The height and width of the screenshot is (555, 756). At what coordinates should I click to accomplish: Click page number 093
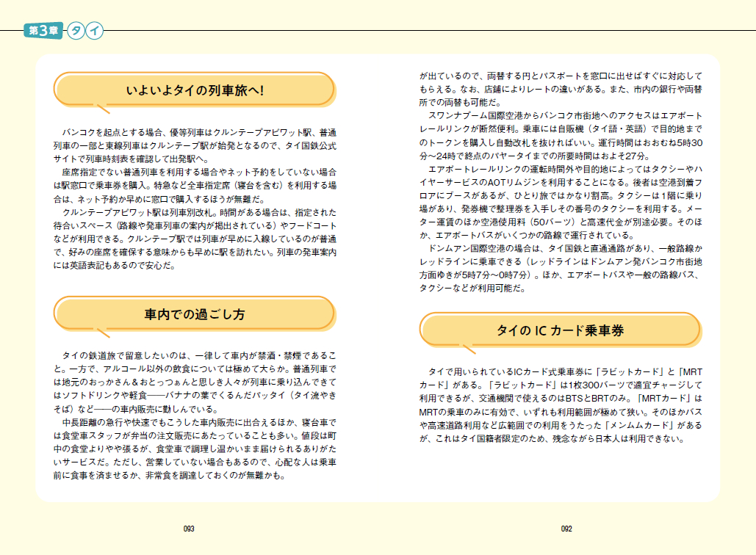point(189,528)
